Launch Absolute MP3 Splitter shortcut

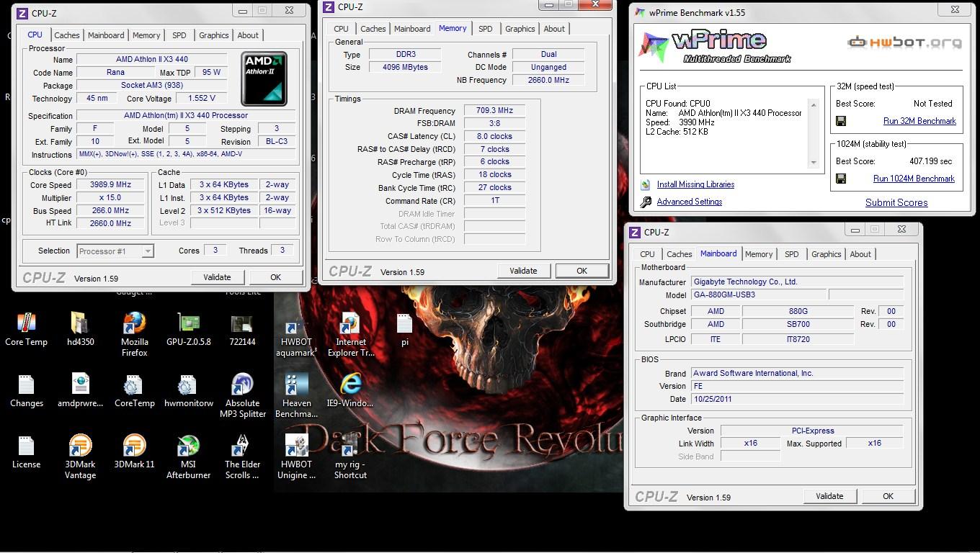(242, 385)
